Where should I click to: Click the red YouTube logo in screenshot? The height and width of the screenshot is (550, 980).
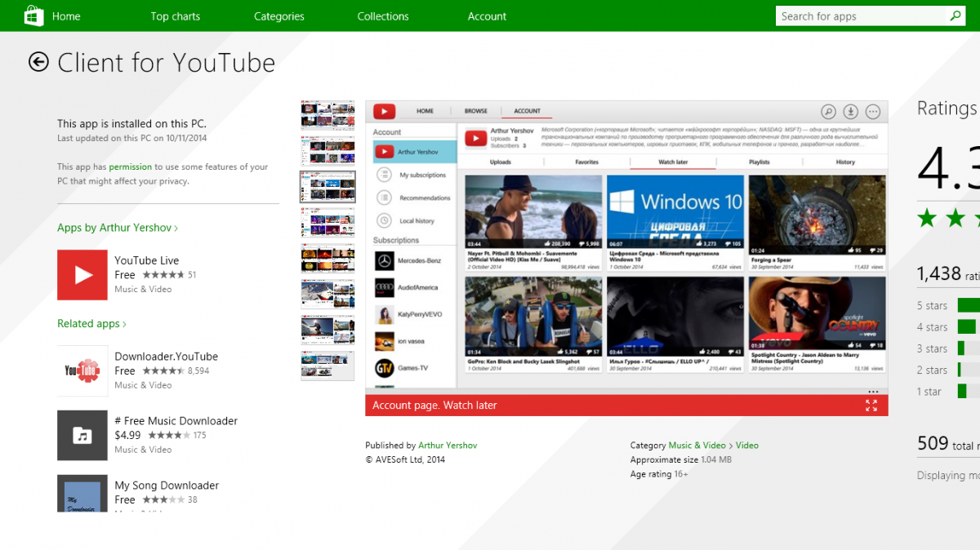click(x=385, y=112)
